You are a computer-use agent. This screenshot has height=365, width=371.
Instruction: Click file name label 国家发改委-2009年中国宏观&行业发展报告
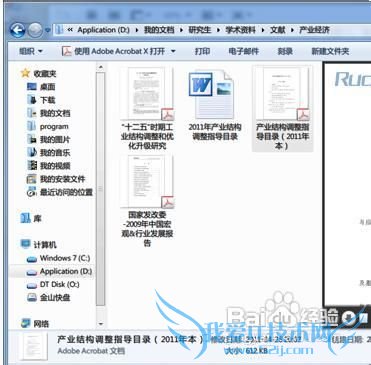click(147, 229)
